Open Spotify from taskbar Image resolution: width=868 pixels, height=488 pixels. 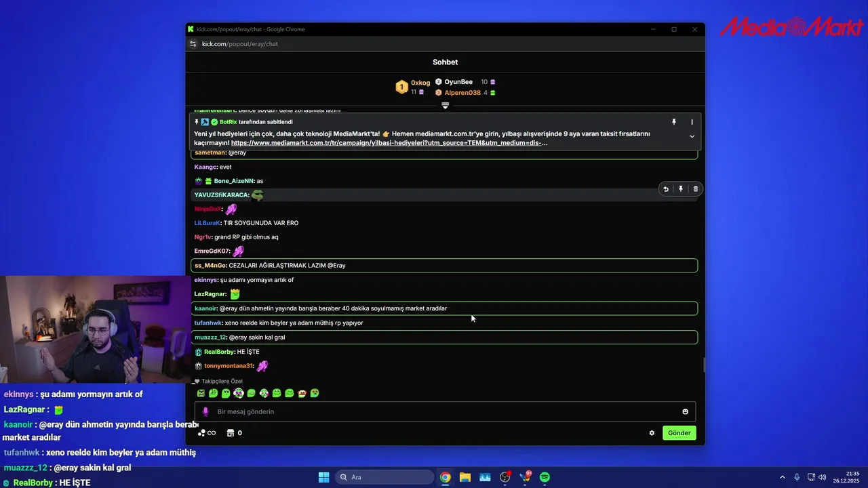tap(545, 477)
